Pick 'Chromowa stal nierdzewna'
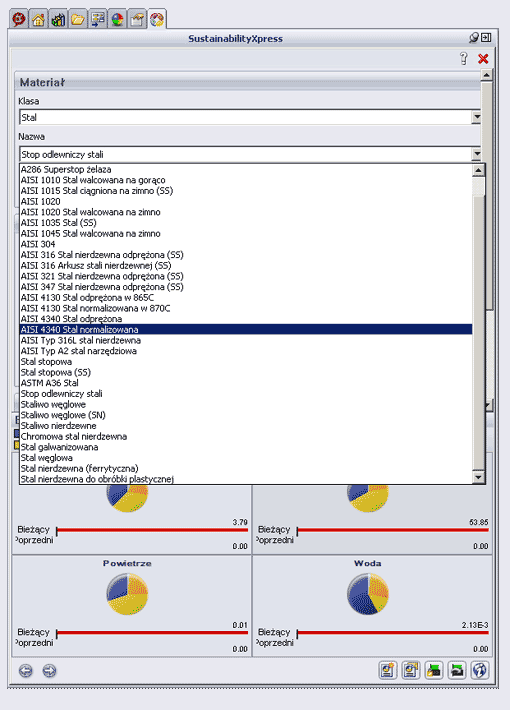 point(246,437)
